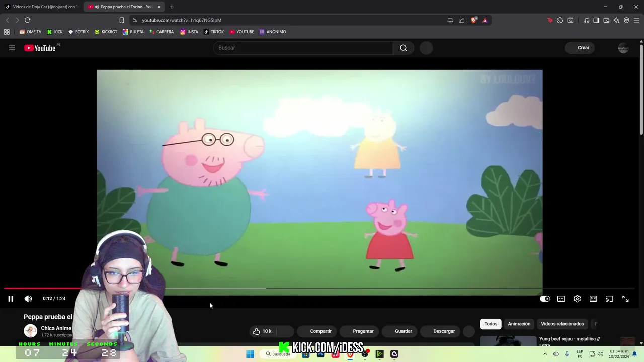The image size is (644, 362).
Task: Open the TIKTOK bookmark
Action: 214,32
